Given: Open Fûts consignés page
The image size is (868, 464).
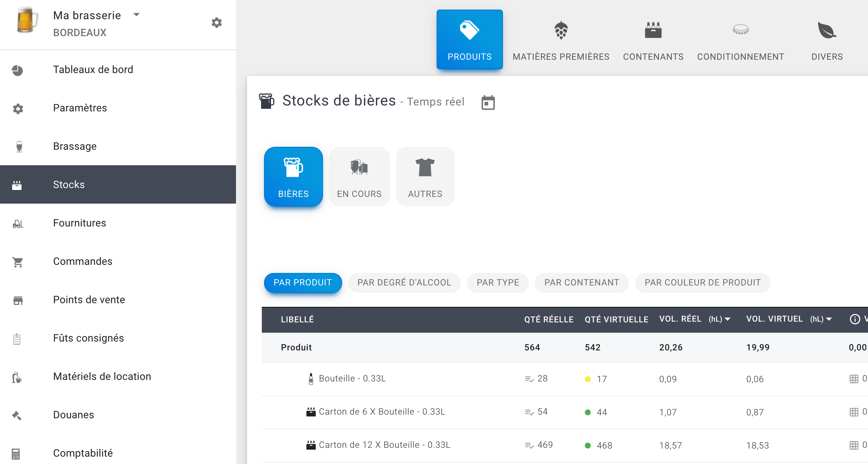Looking at the screenshot, I should pyautogui.click(x=118, y=338).
